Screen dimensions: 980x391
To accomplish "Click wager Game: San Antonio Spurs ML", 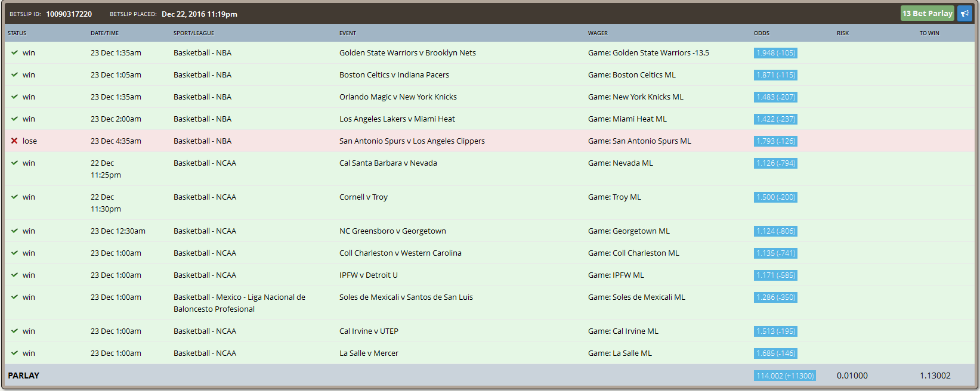I will [639, 141].
